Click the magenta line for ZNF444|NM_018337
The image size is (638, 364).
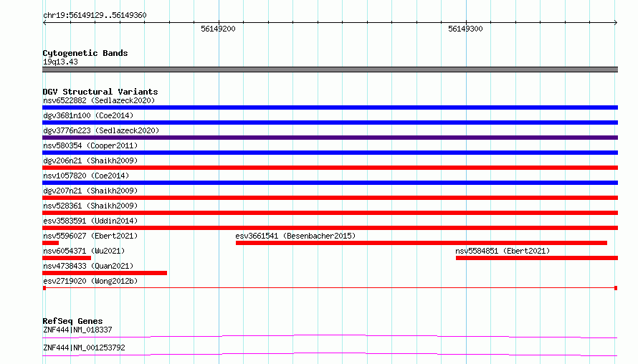click(330, 336)
